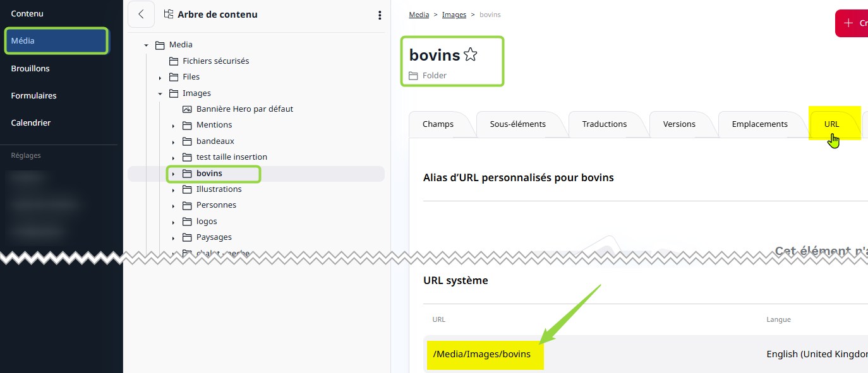Viewport: 868px width, 373px height.
Task: Expand the Files folder node
Action: [x=160, y=78]
